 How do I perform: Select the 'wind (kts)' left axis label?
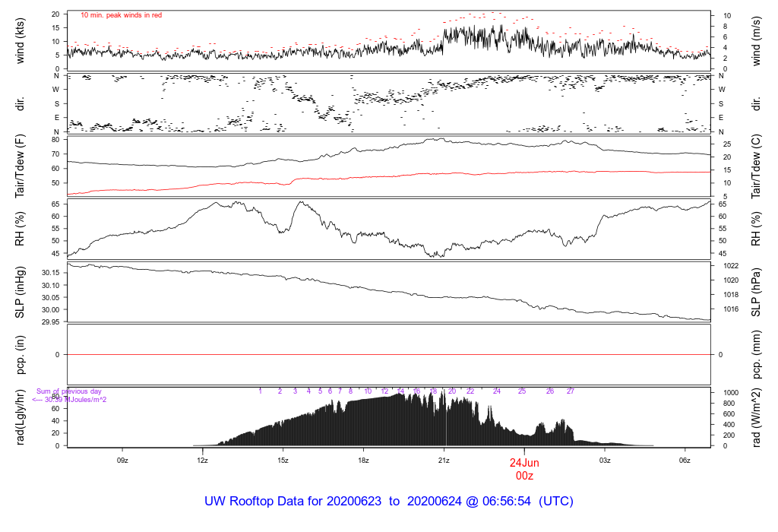pos(20,41)
